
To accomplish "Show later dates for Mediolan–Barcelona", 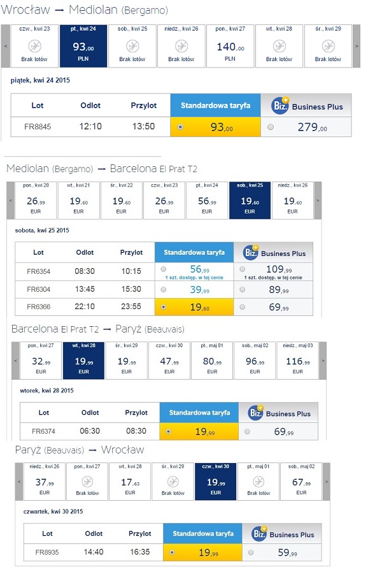I will (318, 201).
